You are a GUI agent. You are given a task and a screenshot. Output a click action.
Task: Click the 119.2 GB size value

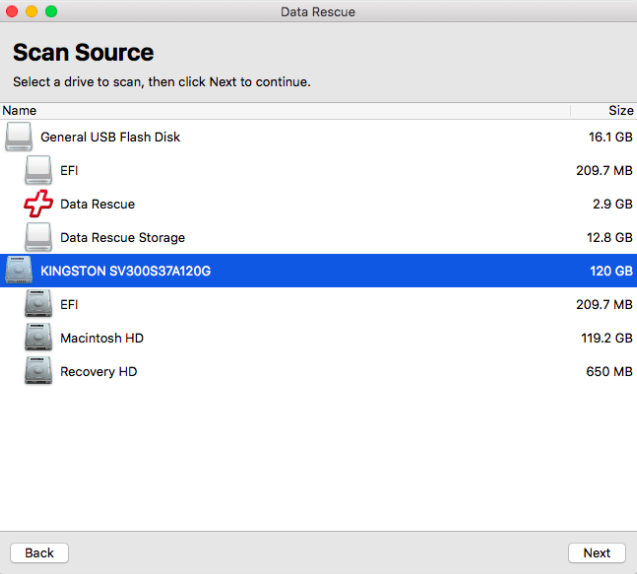(607, 338)
